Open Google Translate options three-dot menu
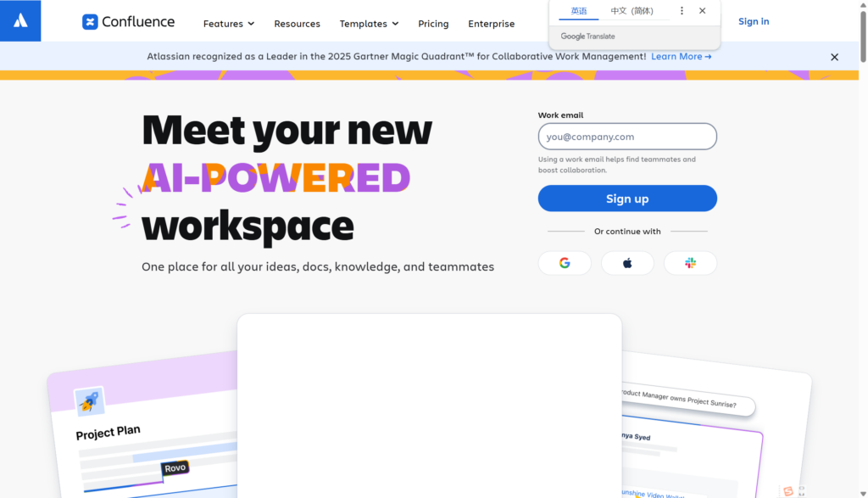The width and height of the screenshot is (868, 498). [x=682, y=11]
